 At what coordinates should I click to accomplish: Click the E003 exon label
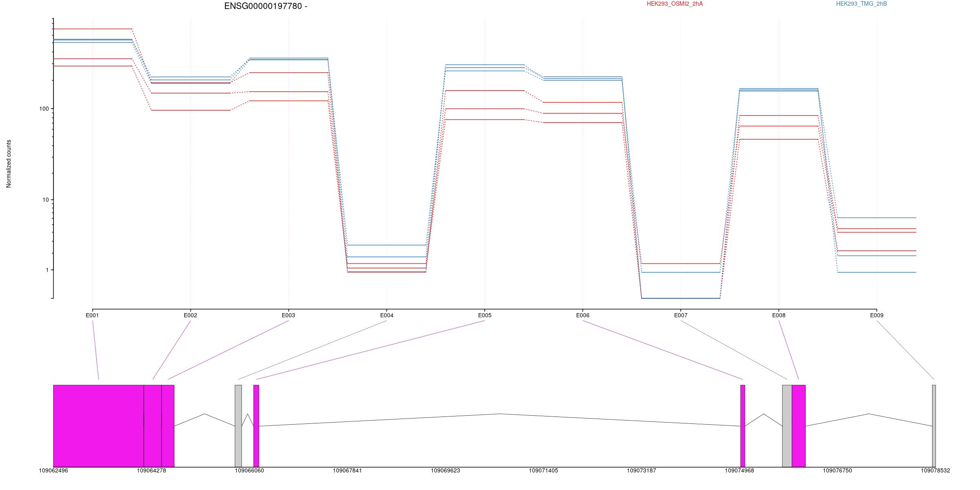point(288,315)
